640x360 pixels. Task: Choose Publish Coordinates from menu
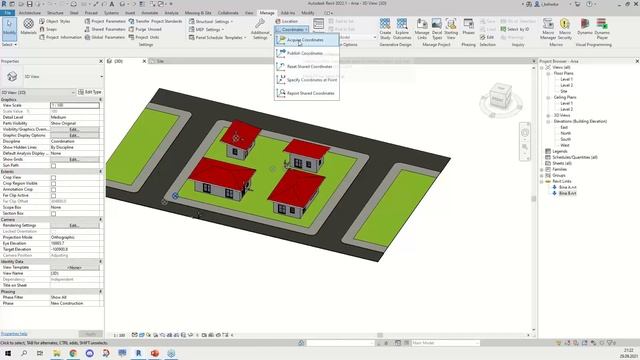307,53
